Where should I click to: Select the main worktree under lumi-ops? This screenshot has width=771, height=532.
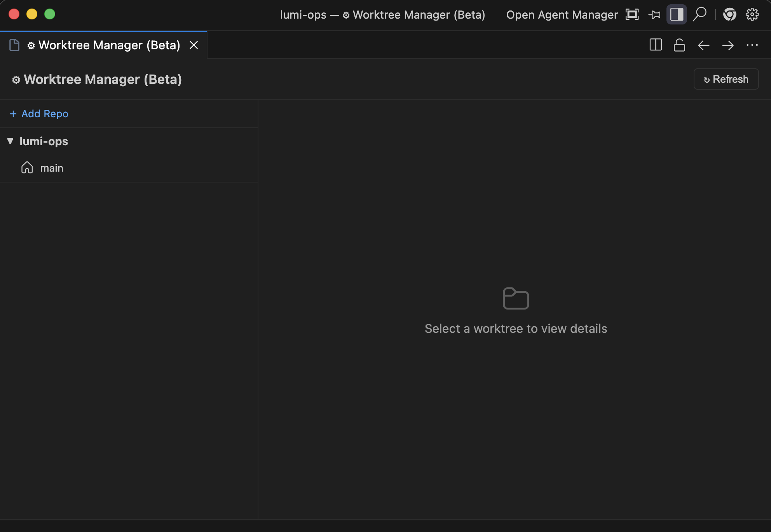(52, 167)
